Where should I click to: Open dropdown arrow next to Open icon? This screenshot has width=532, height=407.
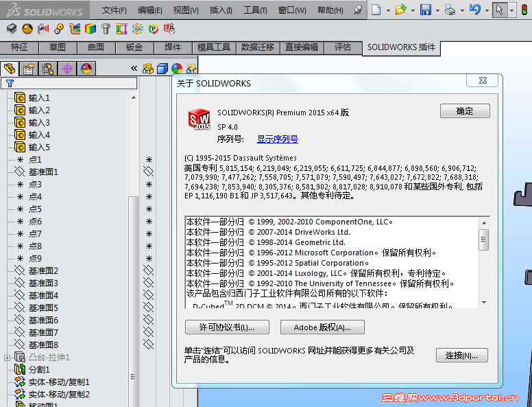tap(413, 10)
